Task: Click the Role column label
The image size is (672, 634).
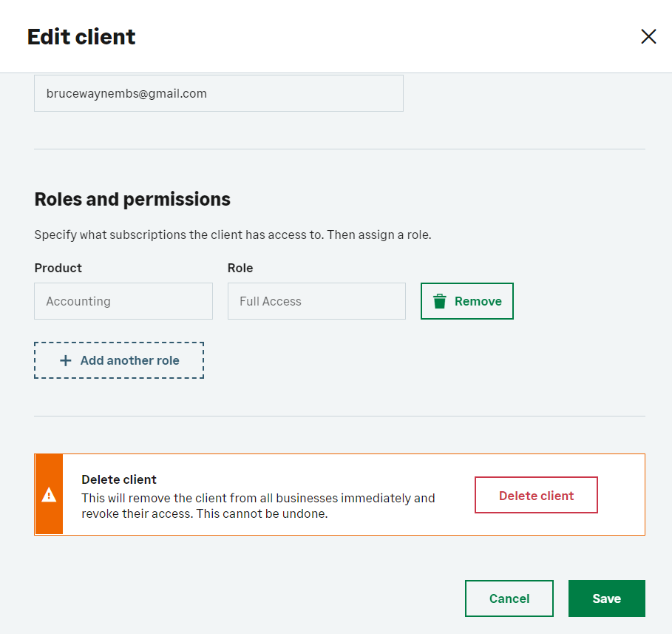Action: point(240,268)
